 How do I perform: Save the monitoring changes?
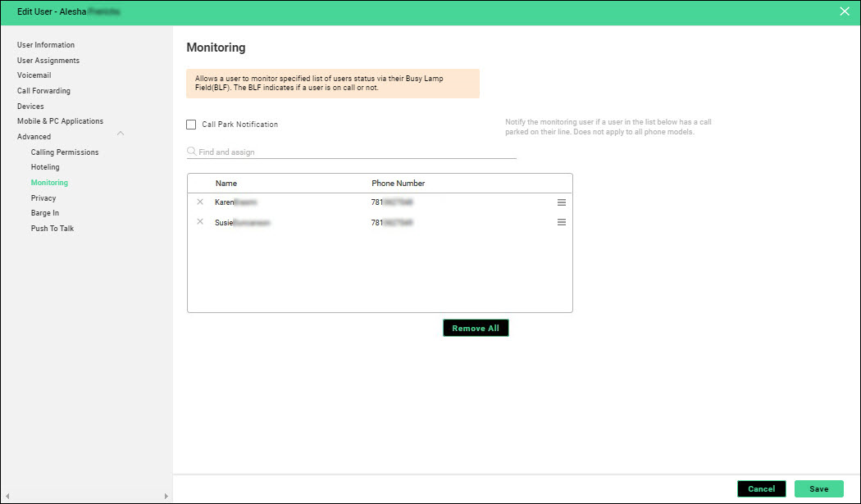tap(818, 488)
